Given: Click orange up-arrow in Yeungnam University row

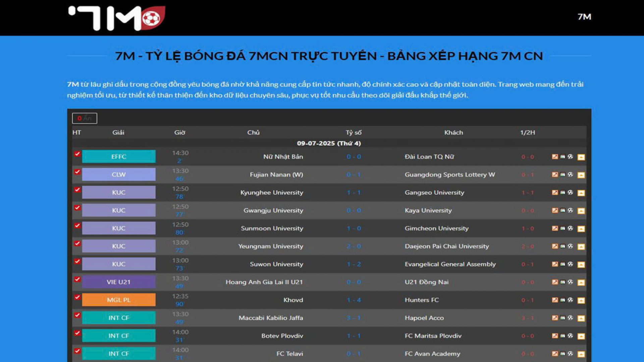Looking at the screenshot, I should coord(581,247).
